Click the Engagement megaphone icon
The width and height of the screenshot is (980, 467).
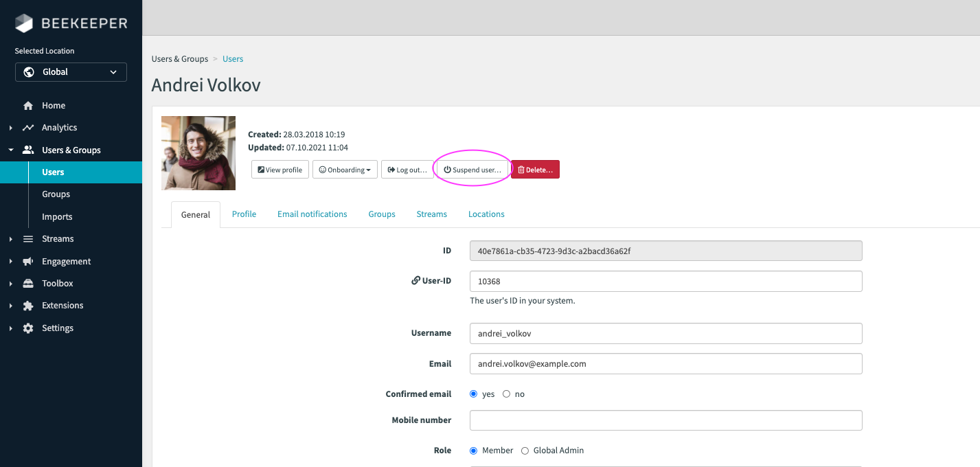click(x=28, y=262)
